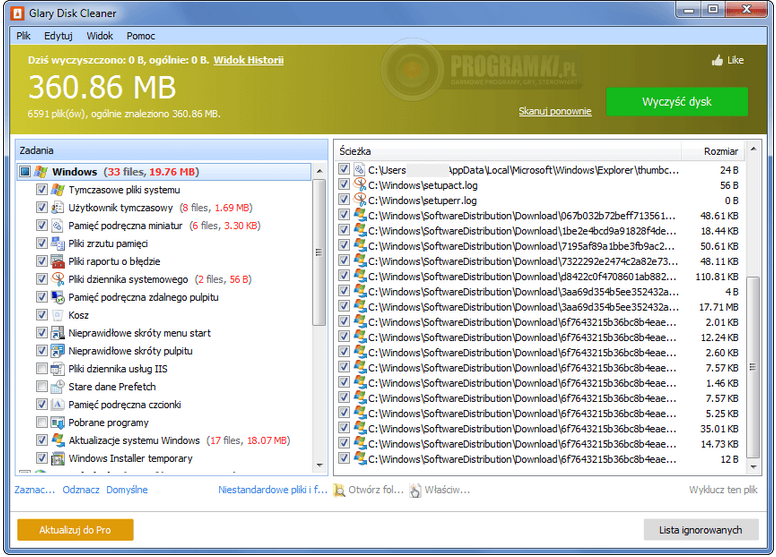Click the Zadania list scroll down arrow
The height and width of the screenshot is (557, 776).
[x=319, y=465]
